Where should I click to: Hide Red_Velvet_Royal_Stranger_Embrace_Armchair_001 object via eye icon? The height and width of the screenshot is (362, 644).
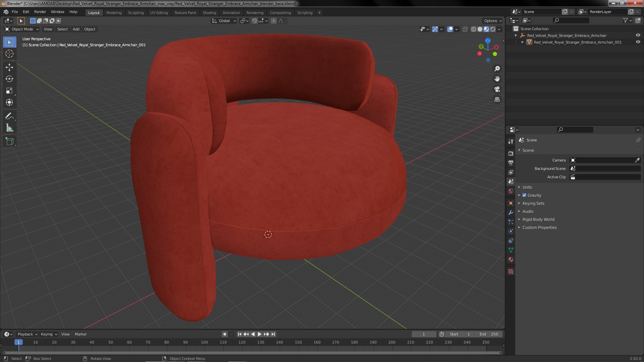coord(638,42)
